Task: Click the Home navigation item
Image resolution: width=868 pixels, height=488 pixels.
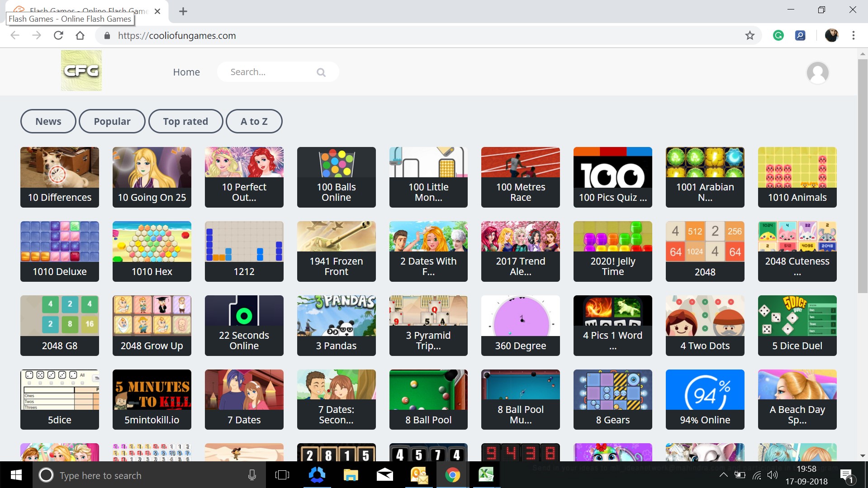Action: (186, 72)
